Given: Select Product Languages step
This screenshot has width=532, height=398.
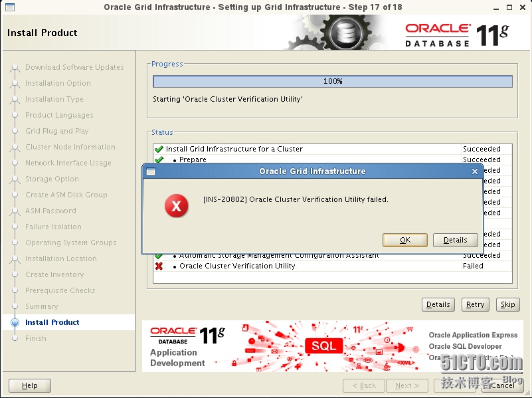Looking at the screenshot, I should coord(59,115).
